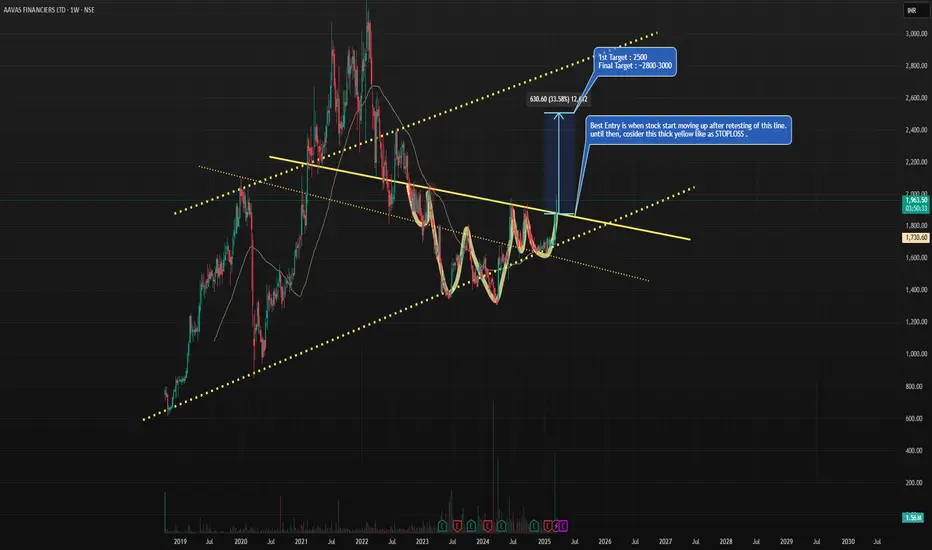Open the INR currency selector
Viewport: 932px width, 550px height.
917,10
